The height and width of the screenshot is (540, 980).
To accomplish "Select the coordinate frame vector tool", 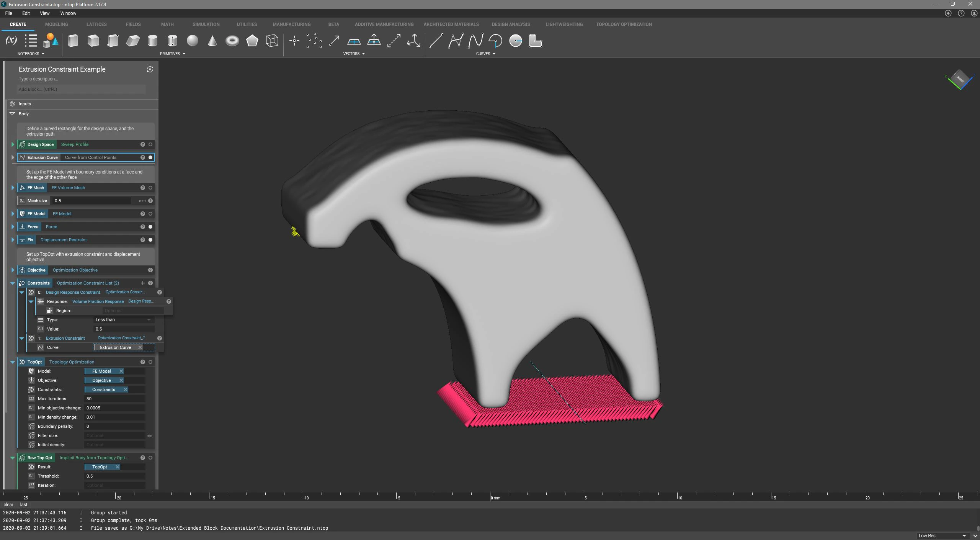I will tap(413, 41).
